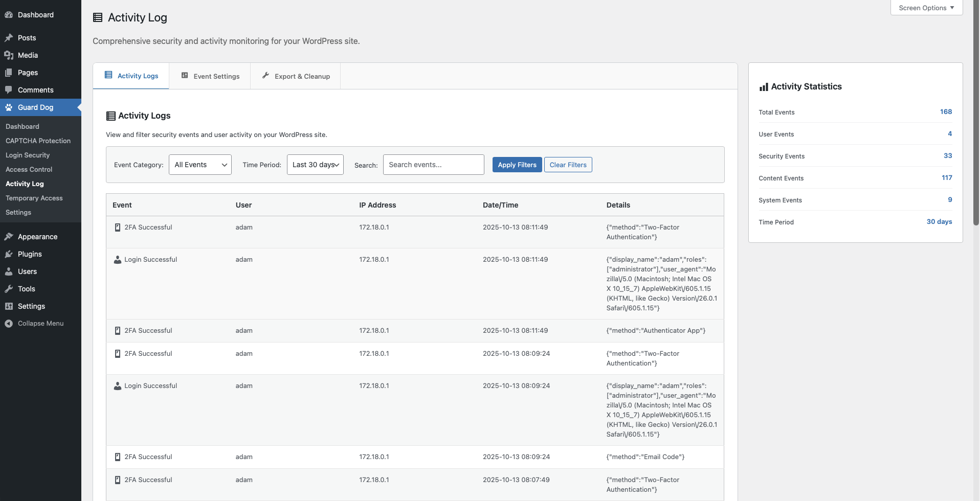The width and height of the screenshot is (980, 501).
Task: Click the Apply Filters button
Action: point(517,165)
